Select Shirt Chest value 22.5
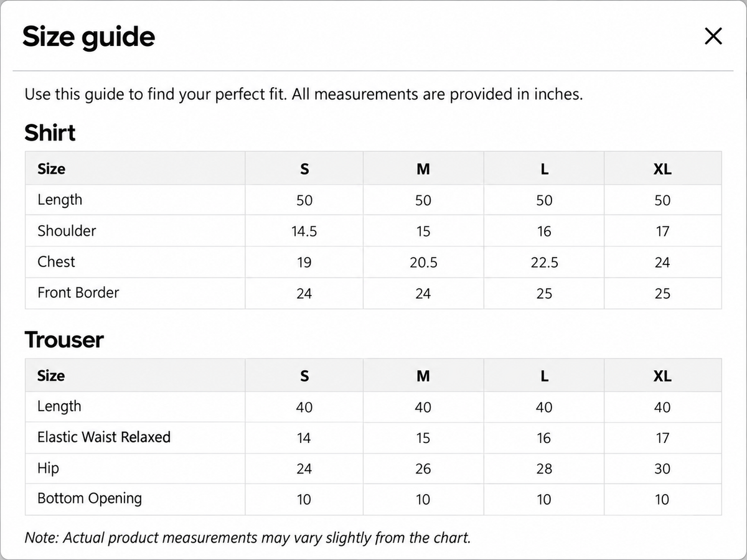The height and width of the screenshot is (560, 747). tap(544, 263)
